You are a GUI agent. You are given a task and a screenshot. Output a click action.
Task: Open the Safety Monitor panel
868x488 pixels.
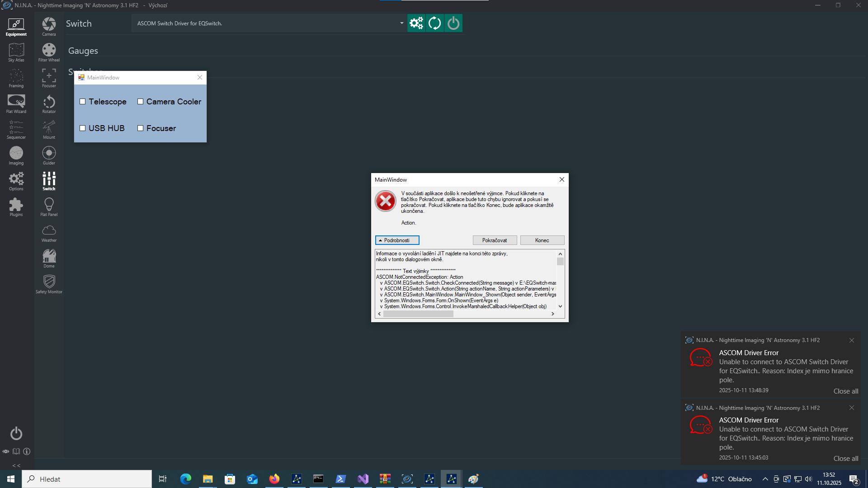click(49, 284)
